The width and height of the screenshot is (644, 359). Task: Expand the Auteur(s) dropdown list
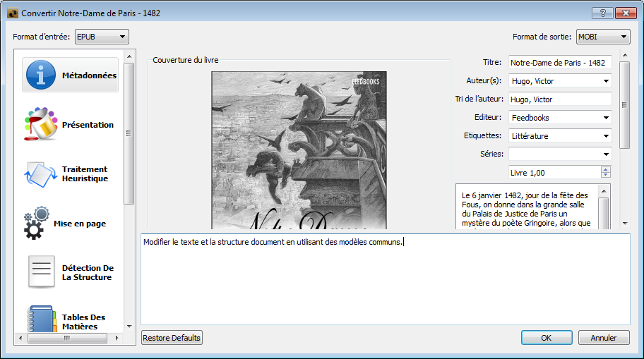pyautogui.click(x=606, y=81)
